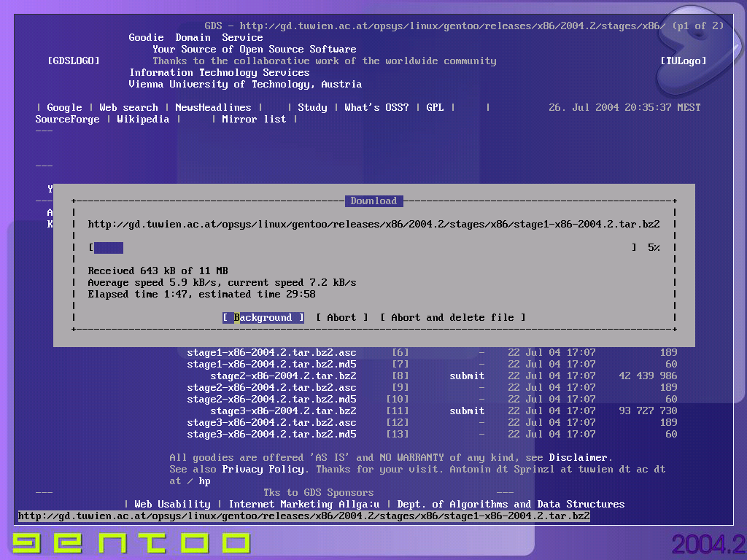Click link number [8] in the listing
This screenshot has height=560, width=747.
pos(400,376)
